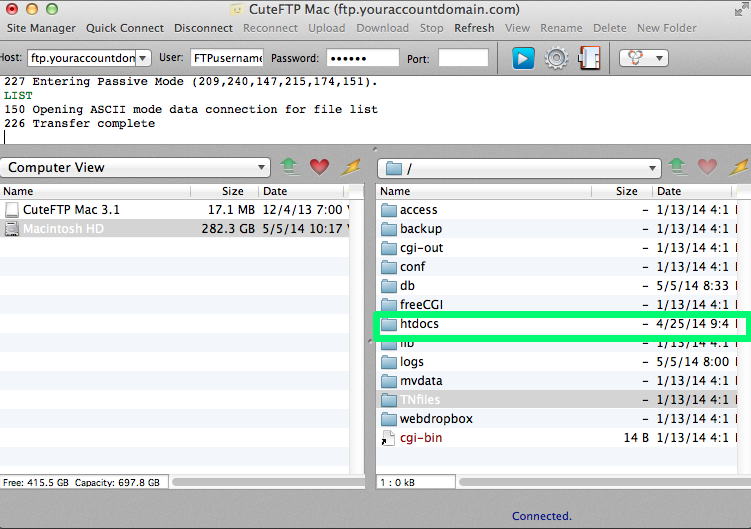Select the access folder icon
This screenshot has width=751, height=529.
pyautogui.click(x=389, y=210)
